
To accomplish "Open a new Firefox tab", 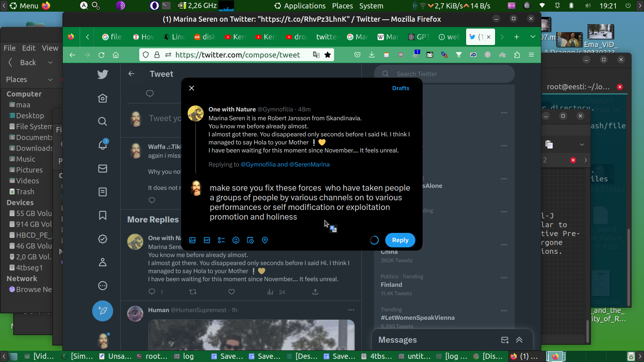I will [517, 37].
